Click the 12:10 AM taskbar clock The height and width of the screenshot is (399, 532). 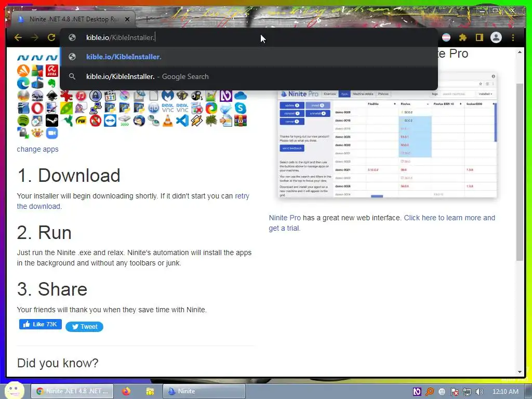pyautogui.click(x=505, y=392)
